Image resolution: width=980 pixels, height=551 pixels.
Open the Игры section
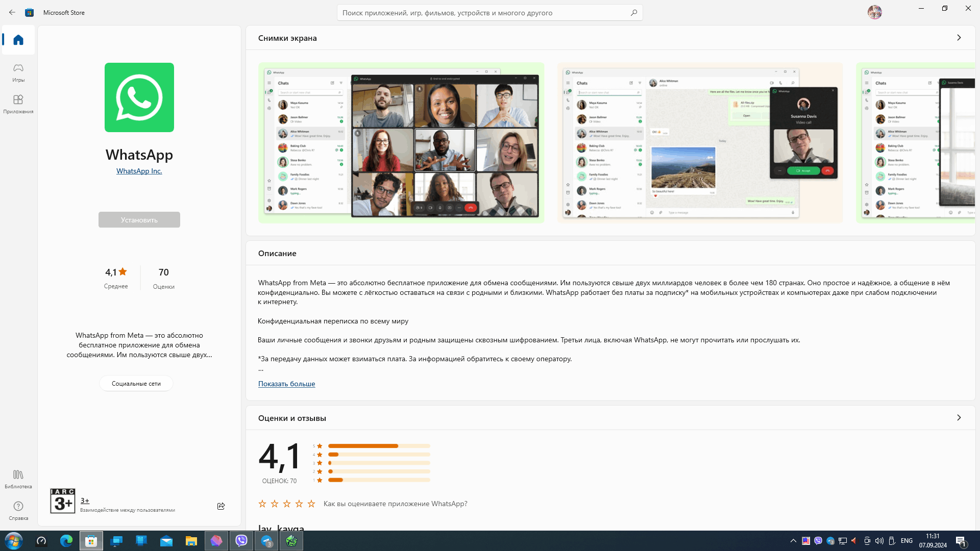pyautogui.click(x=18, y=72)
